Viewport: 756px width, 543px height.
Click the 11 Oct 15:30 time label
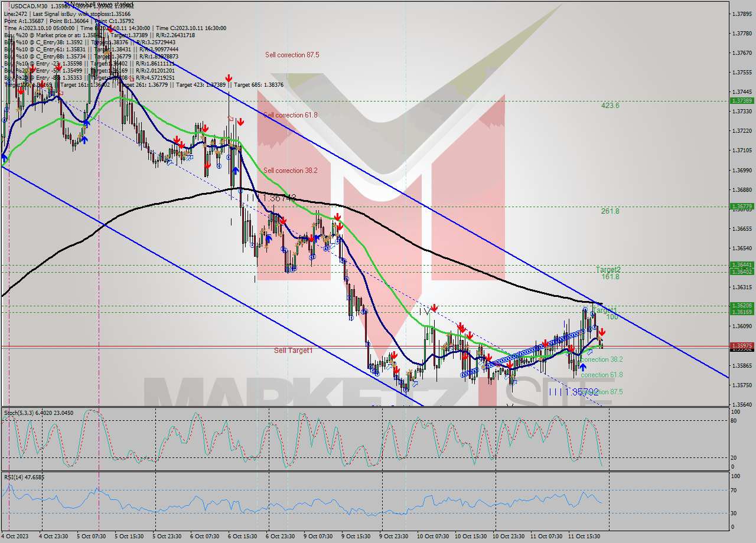point(584,537)
